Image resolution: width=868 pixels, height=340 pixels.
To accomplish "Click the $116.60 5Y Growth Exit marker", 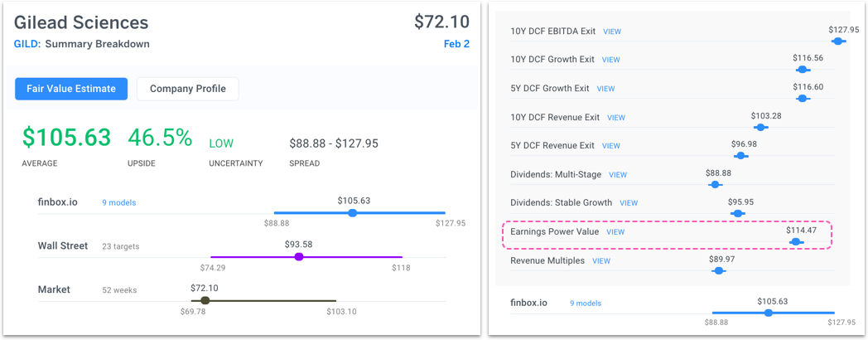I will [803, 98].
